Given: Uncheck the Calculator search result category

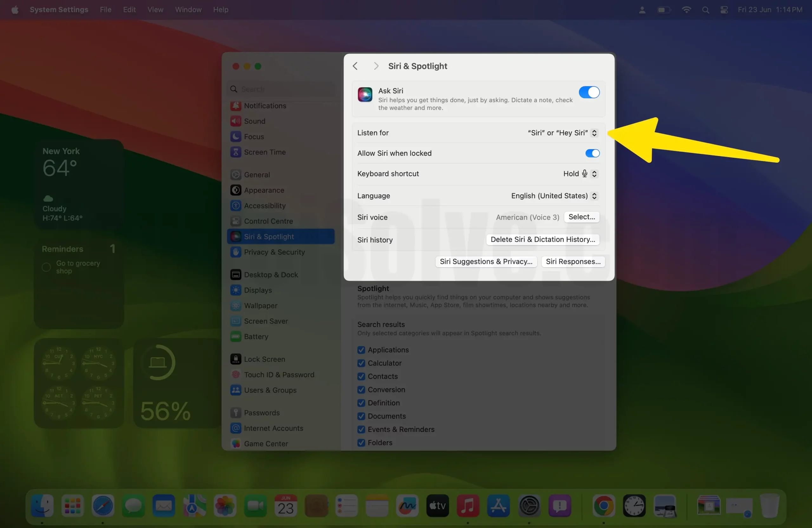Looking at the screenshot, I should (x=361, y=363).
